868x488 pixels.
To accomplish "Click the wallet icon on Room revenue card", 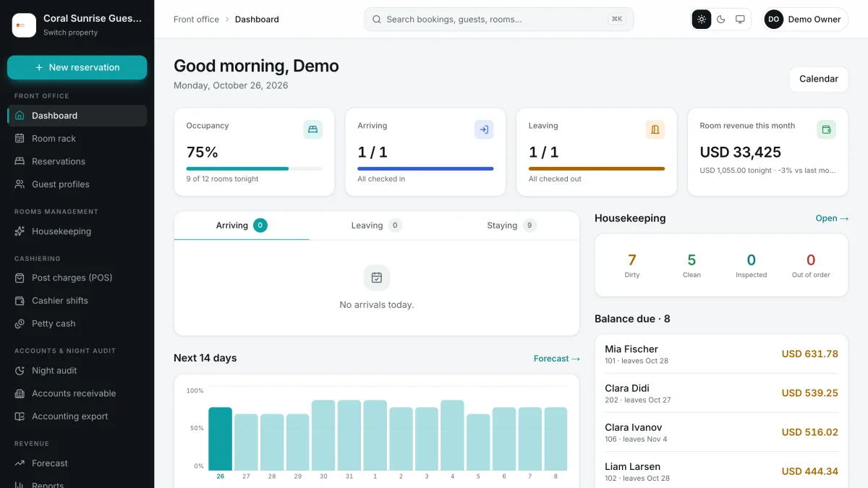I will (x=826, y=129).
